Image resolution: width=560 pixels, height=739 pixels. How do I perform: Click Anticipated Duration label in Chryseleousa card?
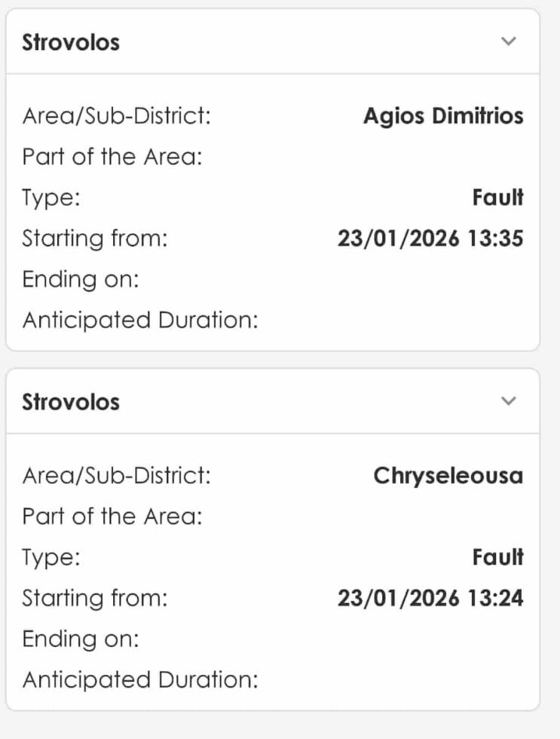tap(140, 680)
